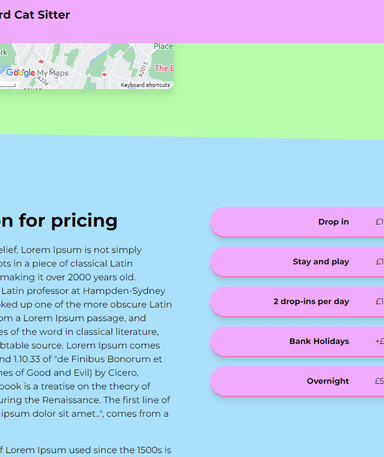Select the Drop in pricing row
Screen dimensions: 384x457
tap(297, 222)
